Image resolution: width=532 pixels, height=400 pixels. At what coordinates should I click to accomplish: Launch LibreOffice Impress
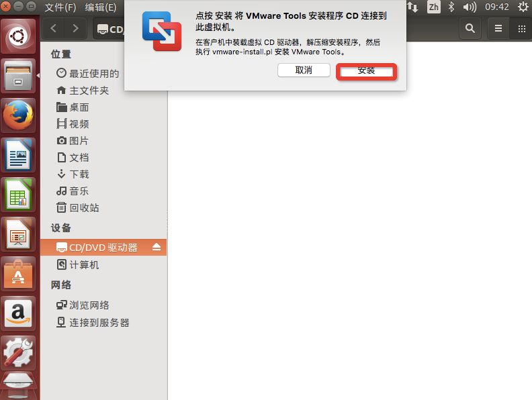(18, 234)
